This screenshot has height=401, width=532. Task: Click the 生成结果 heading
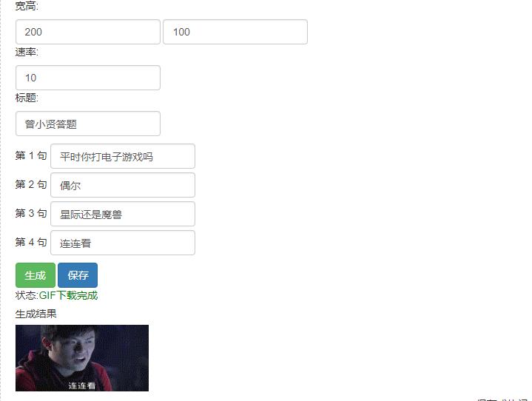click(x=36, y=314)
